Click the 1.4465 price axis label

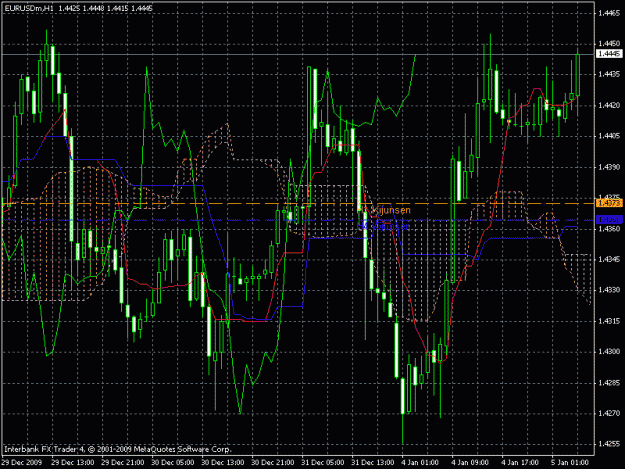tap(609, 13)
